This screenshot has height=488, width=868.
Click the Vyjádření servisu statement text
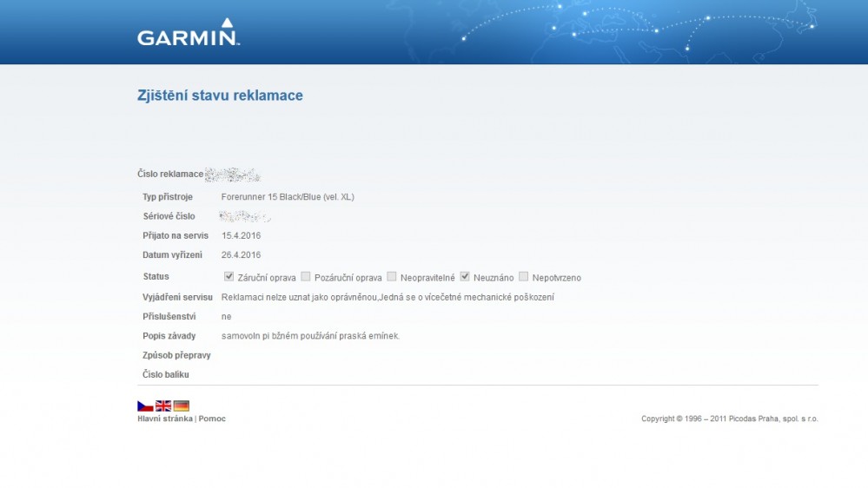click(x=388, y=297)
